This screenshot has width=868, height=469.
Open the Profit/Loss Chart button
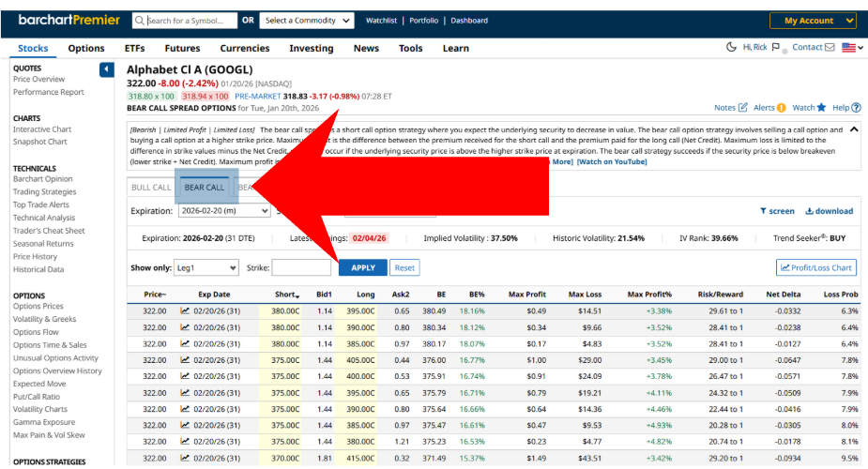point(816,267)
